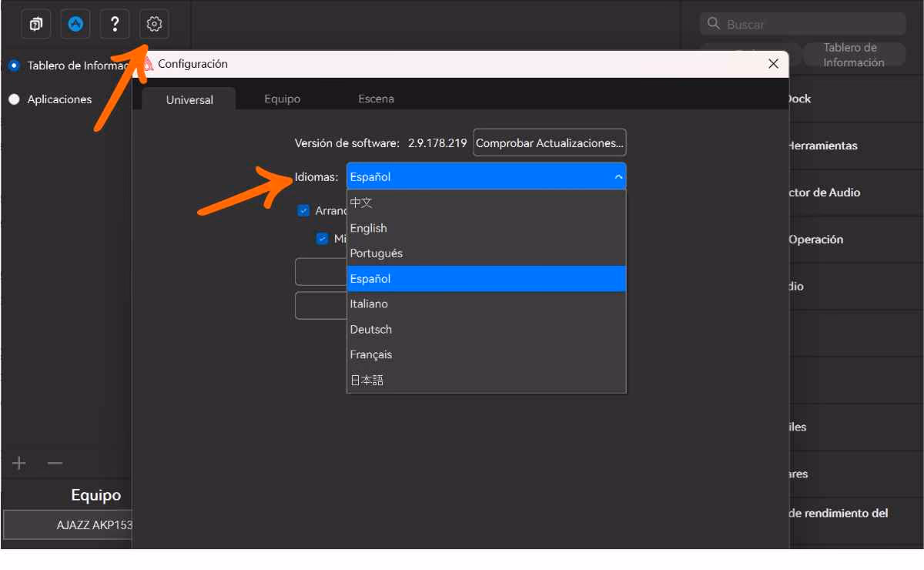Select the Tablero de Información radio button
Viewport: 924px width, 570px height.
click(14, 65)
